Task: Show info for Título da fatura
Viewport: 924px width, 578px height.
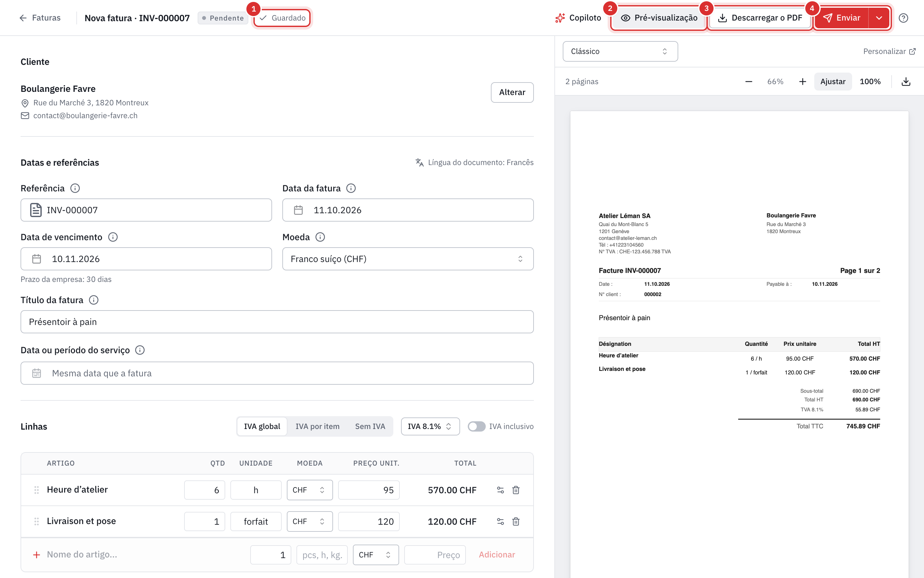Action: coord(94,300)
